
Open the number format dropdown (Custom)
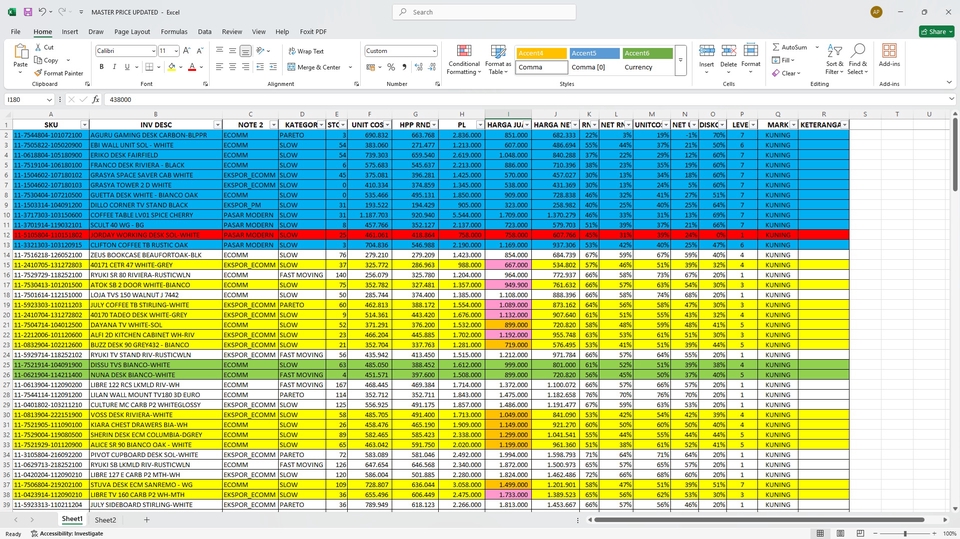coord(434,51)
